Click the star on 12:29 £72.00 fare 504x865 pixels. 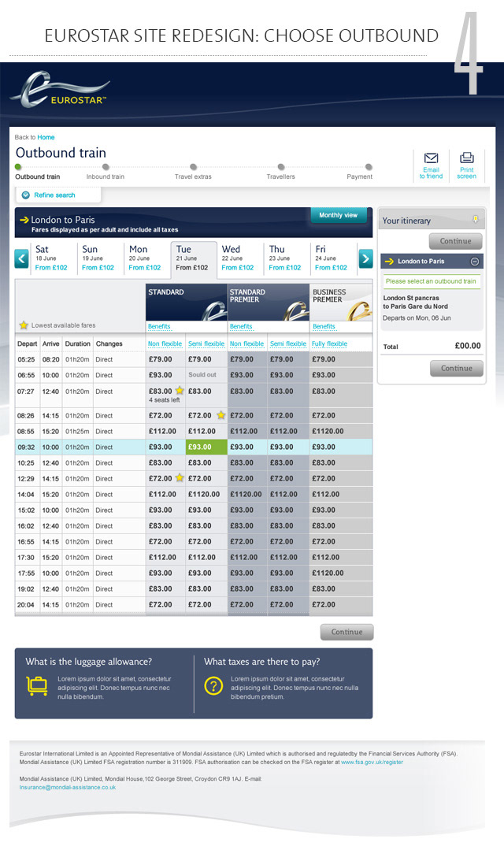180,477
